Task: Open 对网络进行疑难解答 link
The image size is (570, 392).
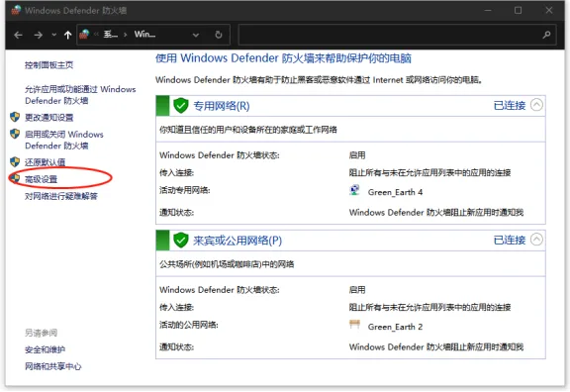Action: click(61, 196)
